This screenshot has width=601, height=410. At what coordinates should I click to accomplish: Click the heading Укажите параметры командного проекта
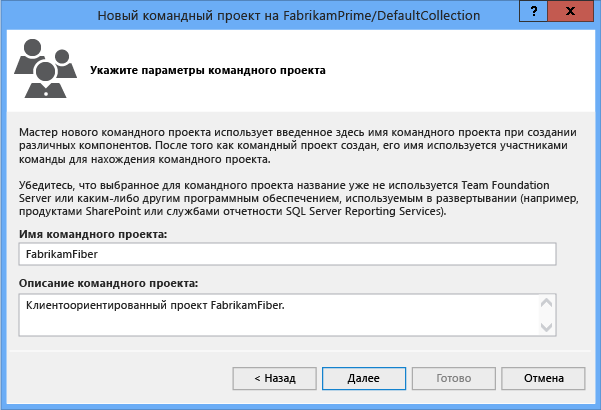(x=208, y=71)
